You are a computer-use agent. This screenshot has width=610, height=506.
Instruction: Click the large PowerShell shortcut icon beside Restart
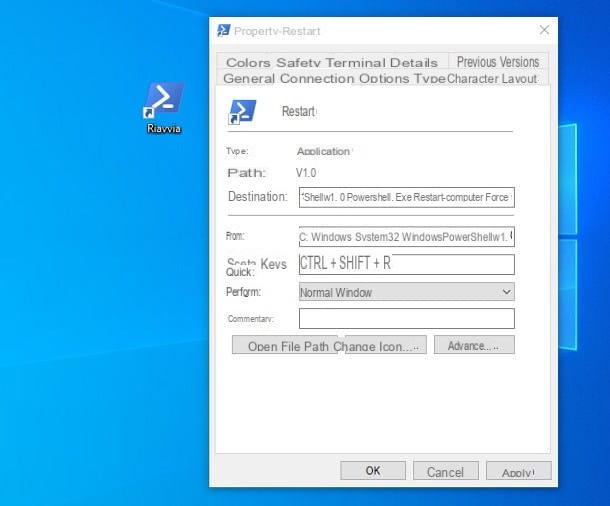[242, 112]
